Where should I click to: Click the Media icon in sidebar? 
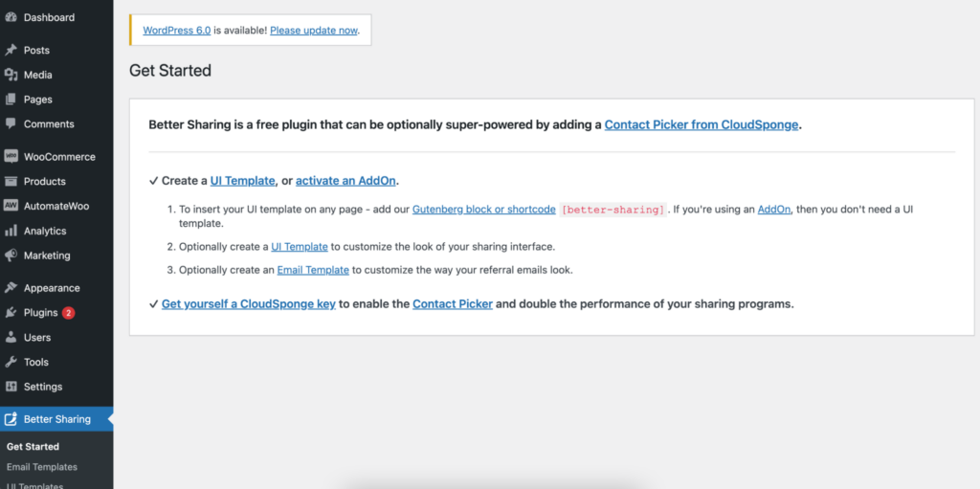(11, 75)
